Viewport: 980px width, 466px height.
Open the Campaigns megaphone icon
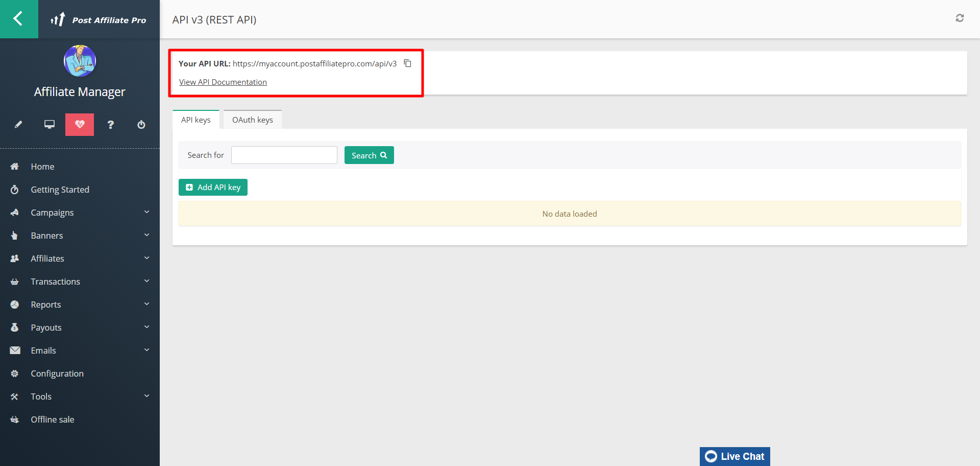pos(15,212)
